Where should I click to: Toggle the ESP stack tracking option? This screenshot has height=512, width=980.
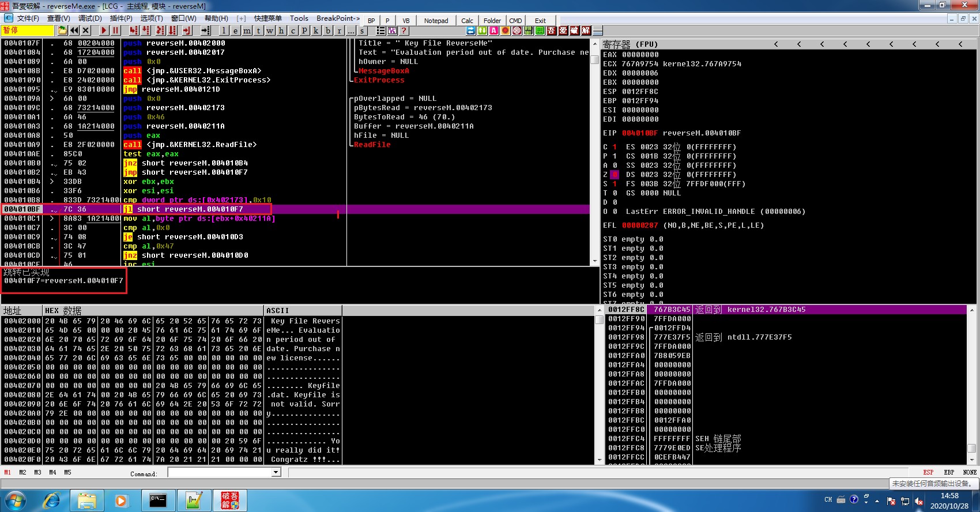click(928, 472)
